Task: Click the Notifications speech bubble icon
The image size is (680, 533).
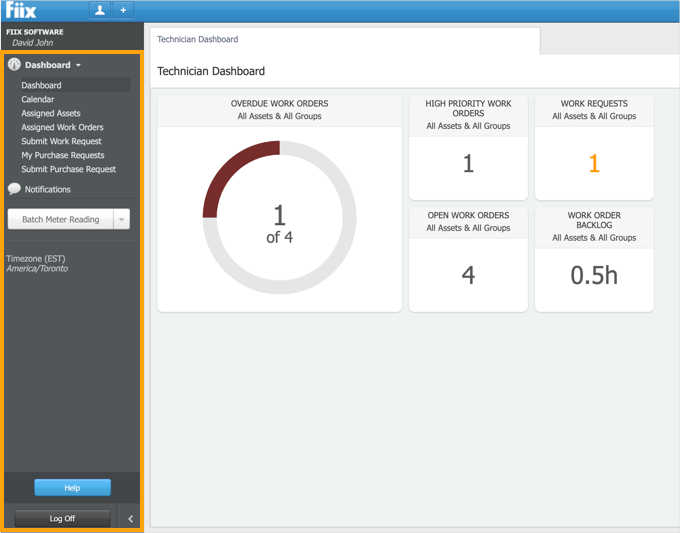Action: pyautogui.click(x=14, y=189)
